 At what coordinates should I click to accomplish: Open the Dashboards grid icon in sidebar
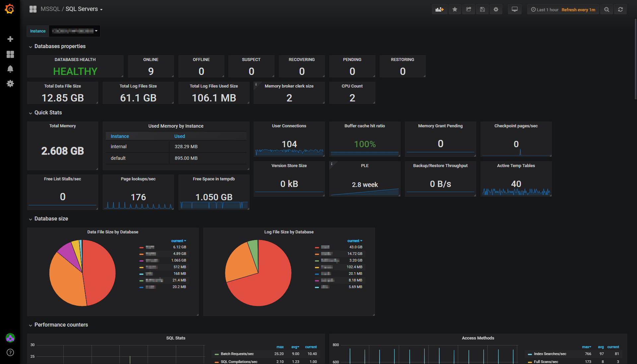[10, 54]
